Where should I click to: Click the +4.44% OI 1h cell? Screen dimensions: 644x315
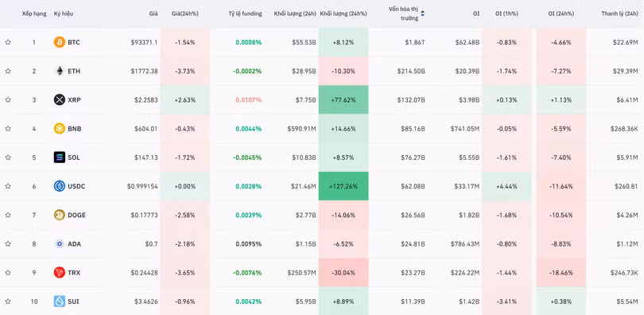[506, 186]
